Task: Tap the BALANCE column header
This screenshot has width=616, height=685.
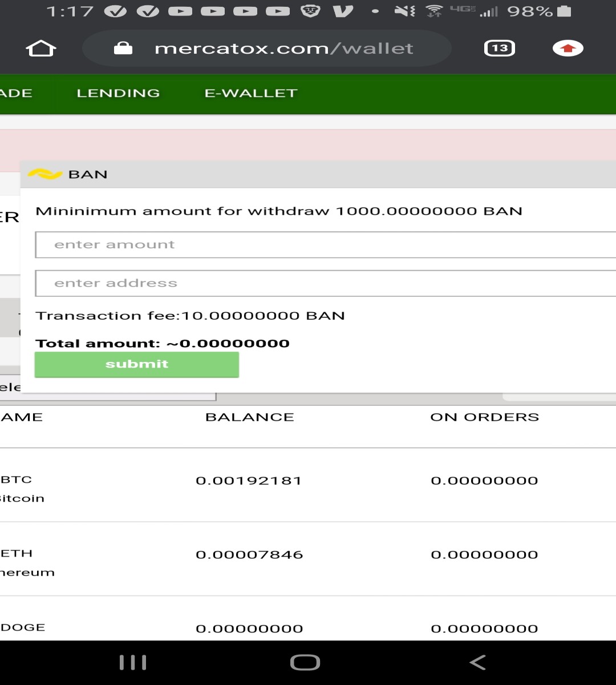Action: [x=250, y=417]
